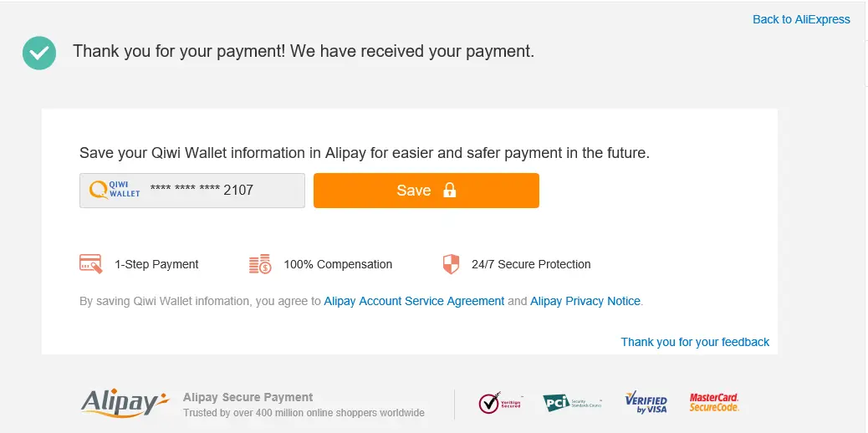The height and width of the screenshot is (433, 868).
Task: Click the 100% Compensation coins icon
Action: pos(260,264)
